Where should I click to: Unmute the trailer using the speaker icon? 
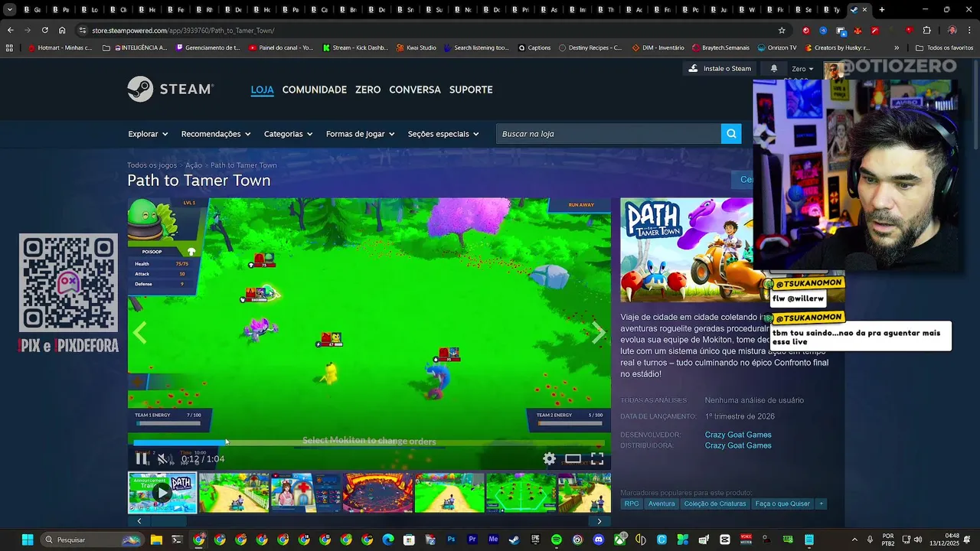coord(162,459)
